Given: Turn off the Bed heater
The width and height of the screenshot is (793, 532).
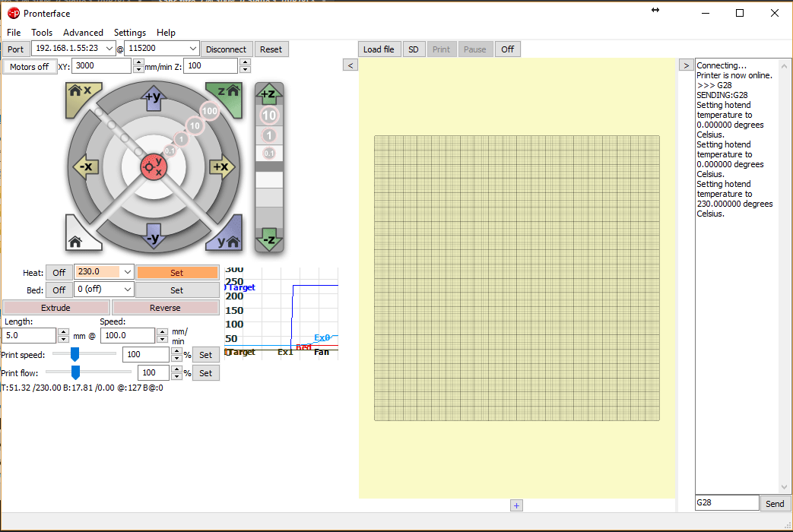Looking at the screenshot, I should pos(59,290).
